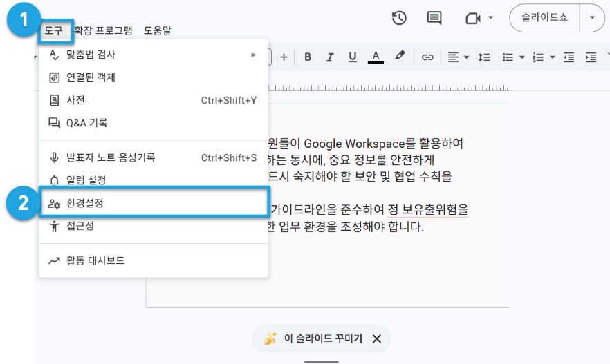The width and height of the screenshot is (610, 364).
Task: Open line spacing options icon
Action: click(x=484, y=57)
